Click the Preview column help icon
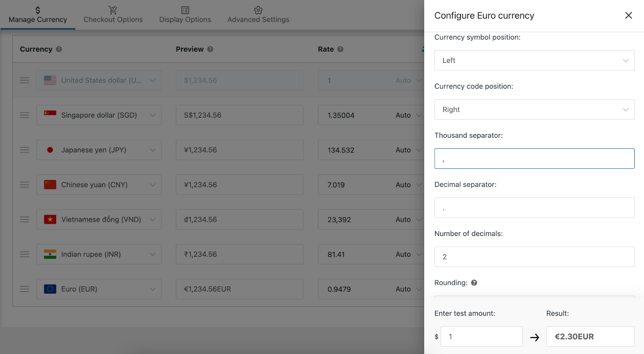 point(210,49)
